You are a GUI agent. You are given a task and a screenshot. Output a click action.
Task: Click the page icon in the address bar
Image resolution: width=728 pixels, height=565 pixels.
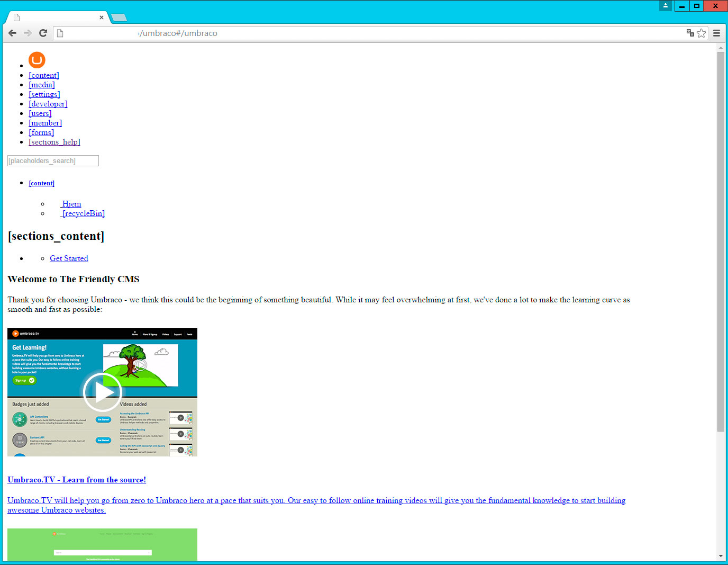click(60, 33)
